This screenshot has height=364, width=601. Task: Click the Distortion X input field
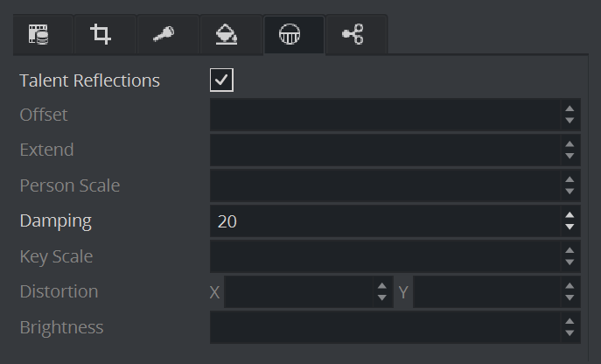click(299, 292)
